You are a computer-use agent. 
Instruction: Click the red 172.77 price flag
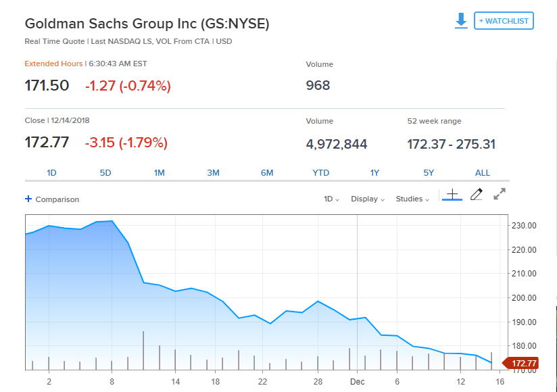520,363
